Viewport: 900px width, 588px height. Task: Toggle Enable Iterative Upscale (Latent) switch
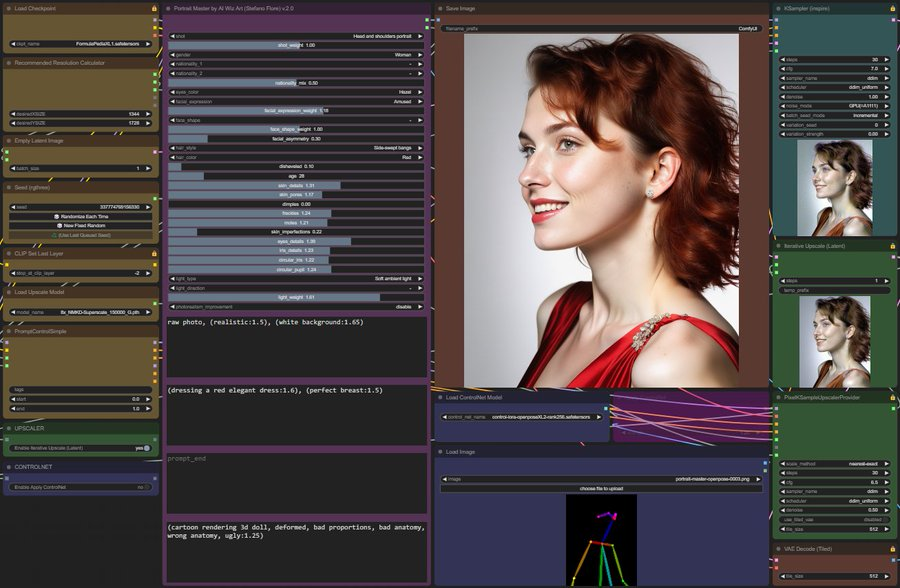point(146,448)
